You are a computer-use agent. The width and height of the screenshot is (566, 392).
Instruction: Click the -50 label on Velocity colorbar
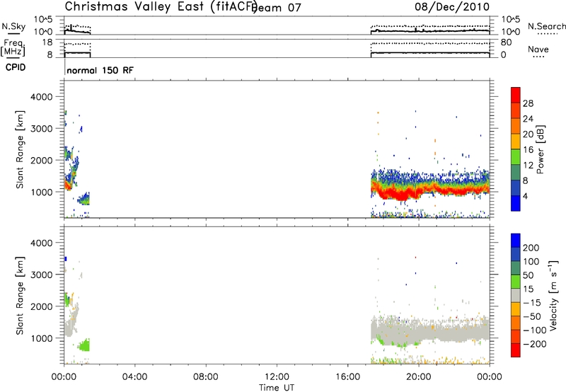[532, 316]
